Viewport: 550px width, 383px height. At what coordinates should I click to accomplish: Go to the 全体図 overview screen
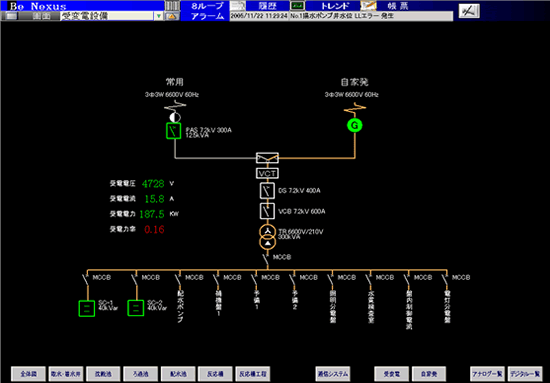[28, 374]
